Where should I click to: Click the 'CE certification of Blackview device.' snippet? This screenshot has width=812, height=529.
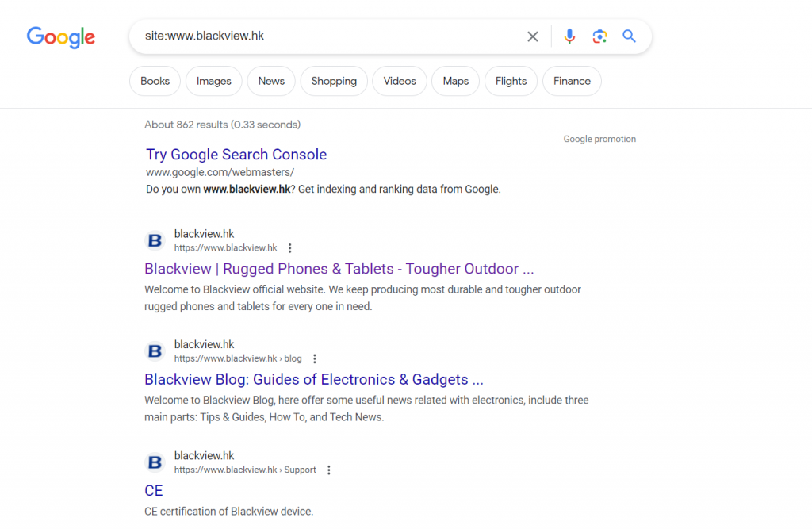[229, 512]
